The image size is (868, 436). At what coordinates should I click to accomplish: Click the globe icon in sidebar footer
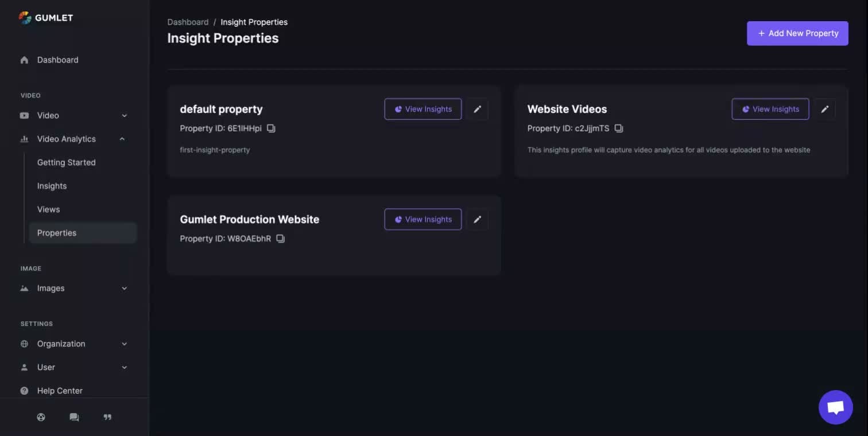(x=41, y=417)
